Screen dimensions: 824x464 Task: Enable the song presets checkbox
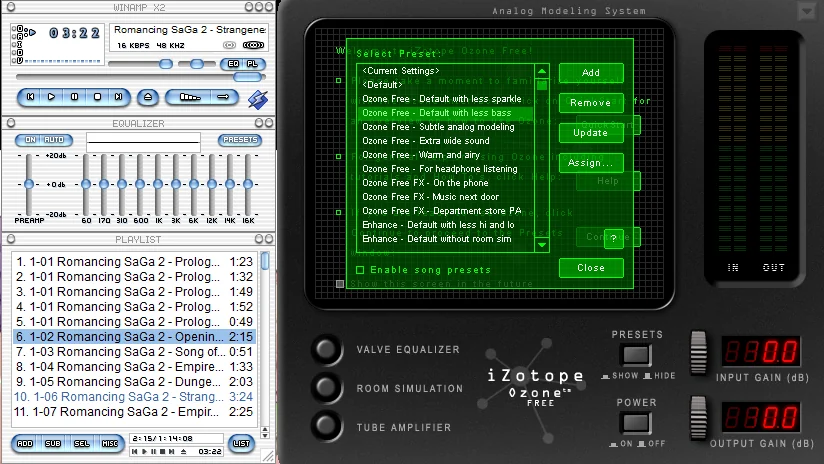[360, 269]
